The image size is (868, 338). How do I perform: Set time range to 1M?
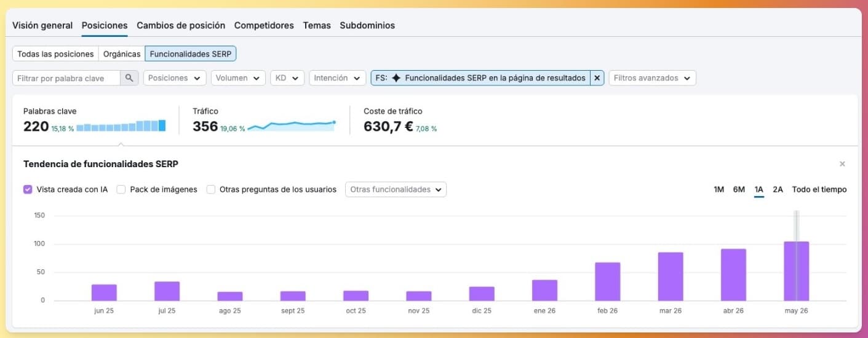pyautogui.click(x=719, y=189)
